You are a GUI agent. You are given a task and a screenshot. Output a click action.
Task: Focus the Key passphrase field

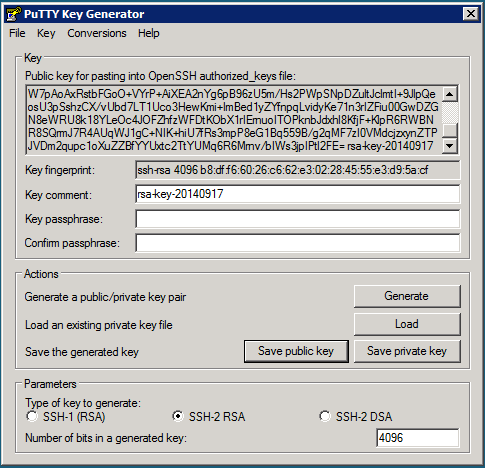(x=298, y=219)
